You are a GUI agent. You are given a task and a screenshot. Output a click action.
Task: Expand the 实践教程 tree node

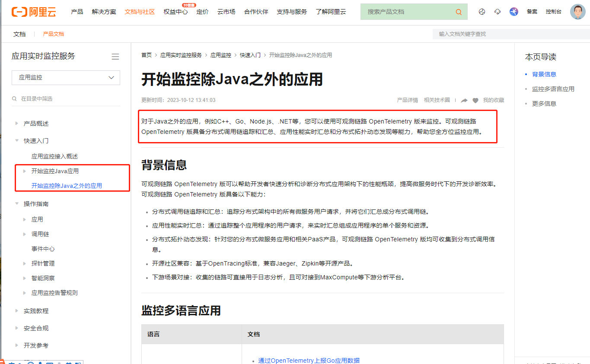coord(17,311)
